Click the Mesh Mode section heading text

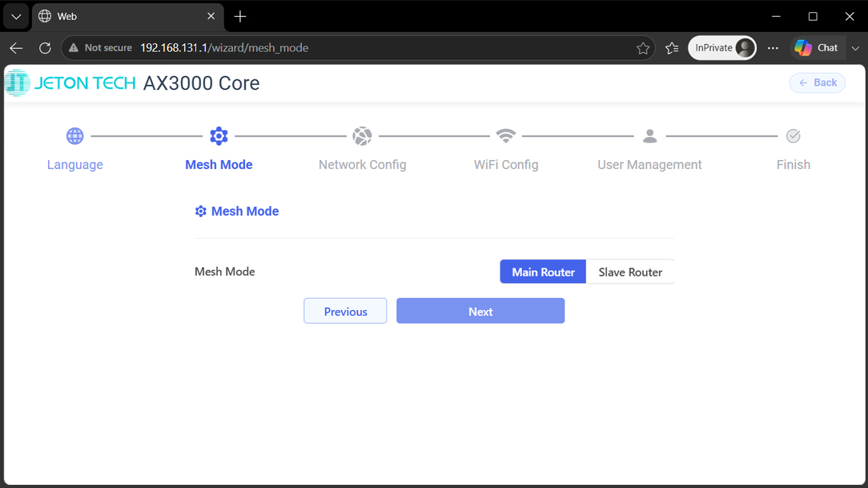click(245, 211)
